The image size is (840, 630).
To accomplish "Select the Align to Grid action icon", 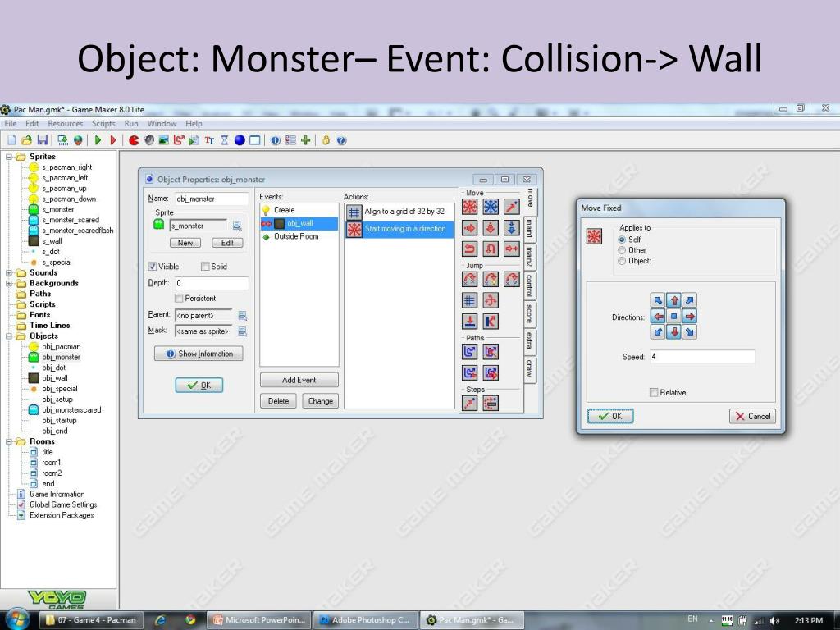I will pyautogui.click(x=470, y=300).
